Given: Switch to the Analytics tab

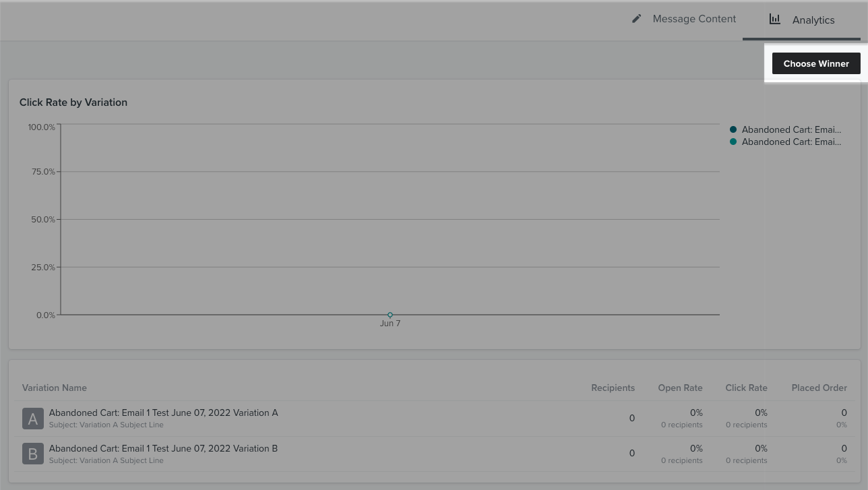Looking at the screenshot, I should coord(813,20).
